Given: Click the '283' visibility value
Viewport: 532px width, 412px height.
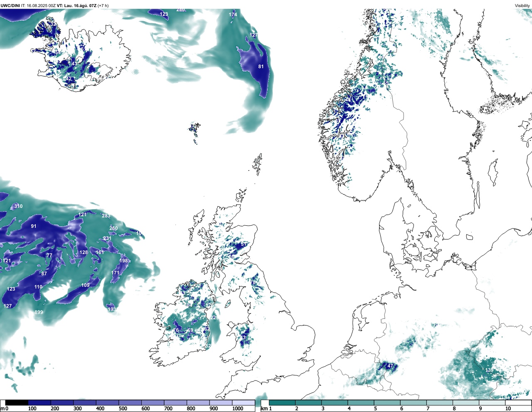Looking at the screenshot, I should point(106,216).
